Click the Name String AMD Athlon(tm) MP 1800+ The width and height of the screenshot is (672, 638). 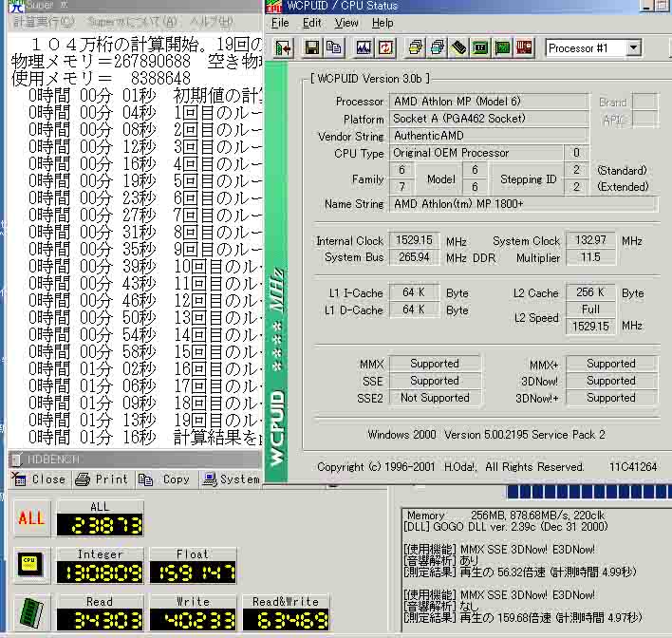pos(523,204)
